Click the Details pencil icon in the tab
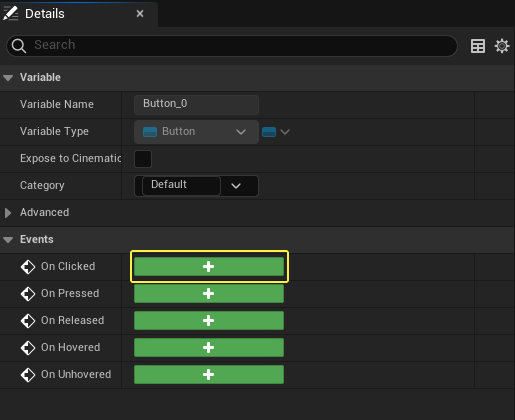This screenshot has width=515, height=420. 10,13
